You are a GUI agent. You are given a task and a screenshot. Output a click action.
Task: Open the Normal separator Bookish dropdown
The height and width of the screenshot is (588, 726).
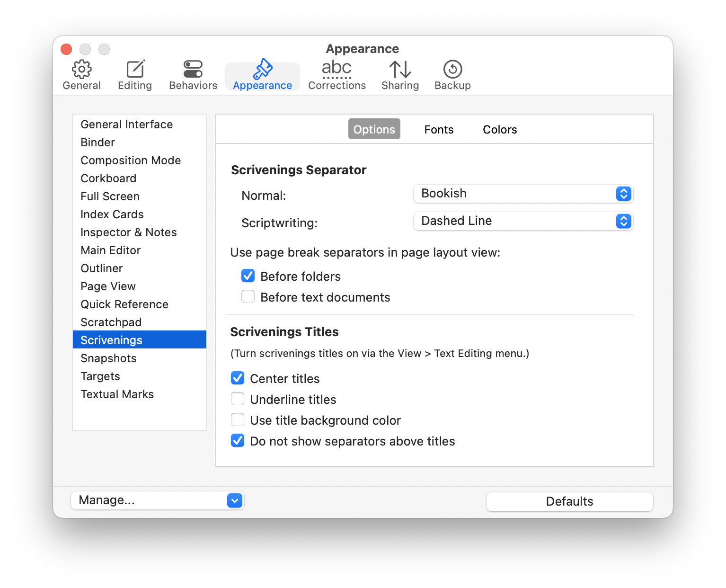pyautogui.click(x=523, y=194)
